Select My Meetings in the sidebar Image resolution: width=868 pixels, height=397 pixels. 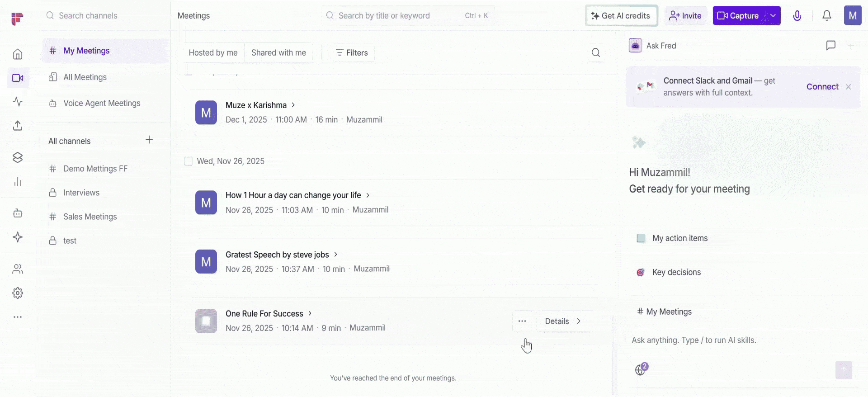pyautogui.click(x=105, y=51)
